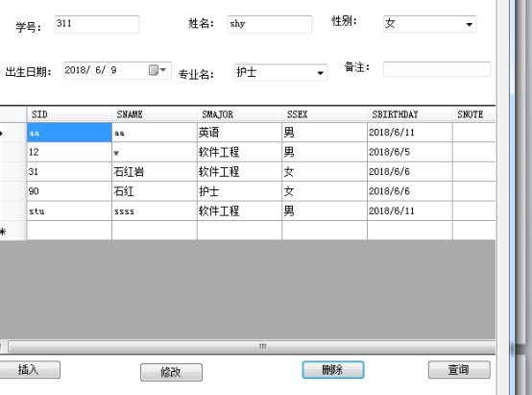Viewport: 532px width, 395px height.
Task: Click the 学号 student ID field
Action: point(97,24)
